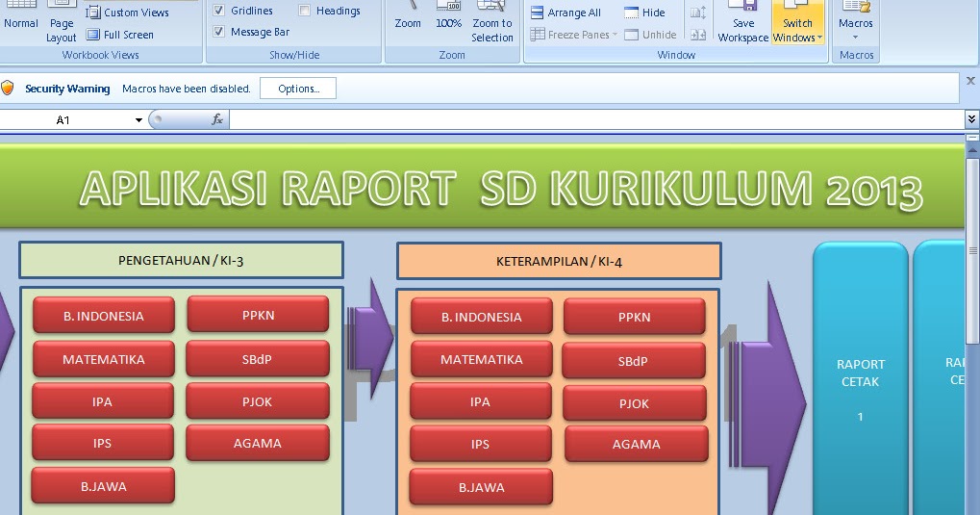Arrange All open windows

coord(565,13)
